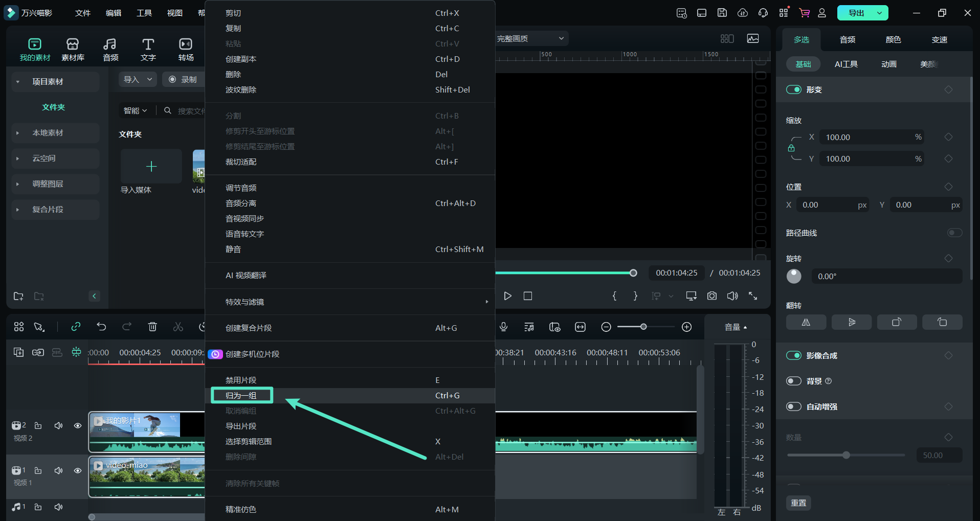This screenshot has width=980, height=521.
Task: Click the flip horizontal icon
Action: click(x=806, y=322)
